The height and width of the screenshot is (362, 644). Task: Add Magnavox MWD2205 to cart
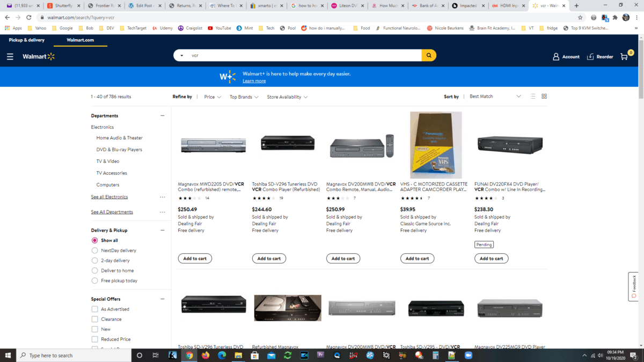pos(195,258)
